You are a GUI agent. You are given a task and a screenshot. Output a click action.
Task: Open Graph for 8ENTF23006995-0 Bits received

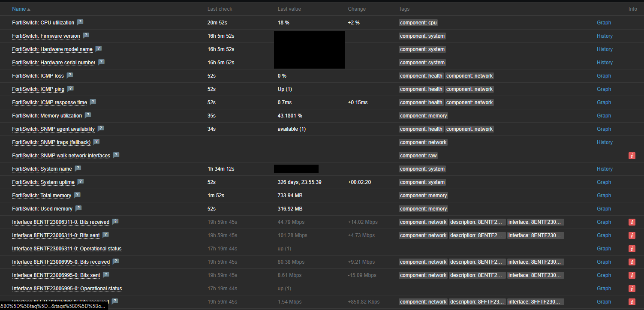click(x=604, y=262)
